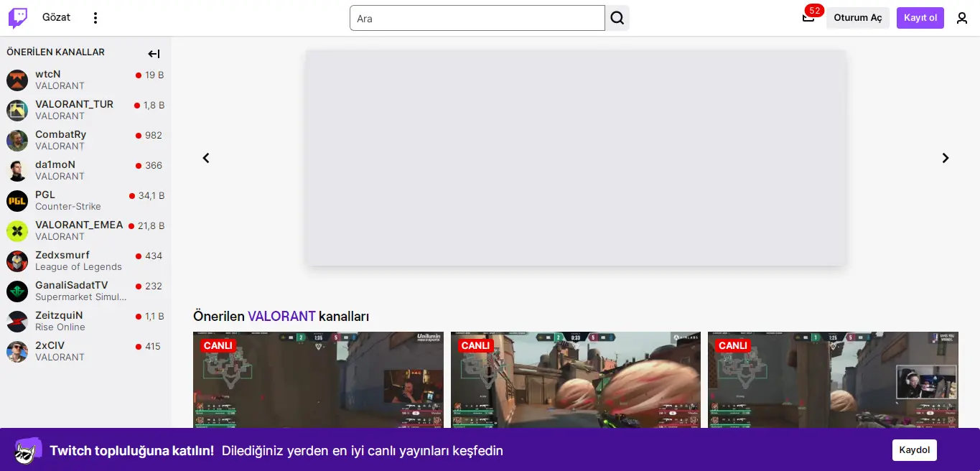Open PGL channel avatar

point(17,200)
